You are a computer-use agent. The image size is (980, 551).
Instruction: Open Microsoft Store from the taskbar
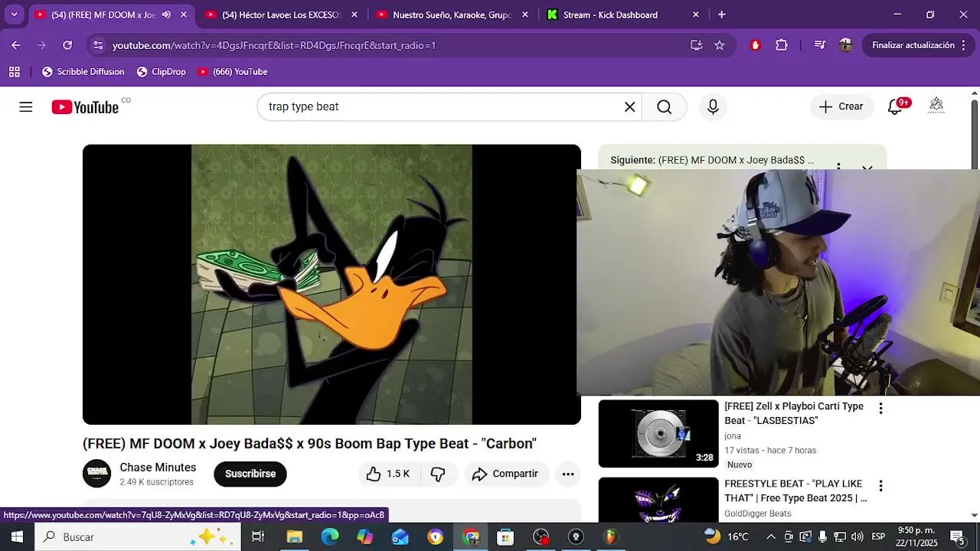(x=505, y=536)
